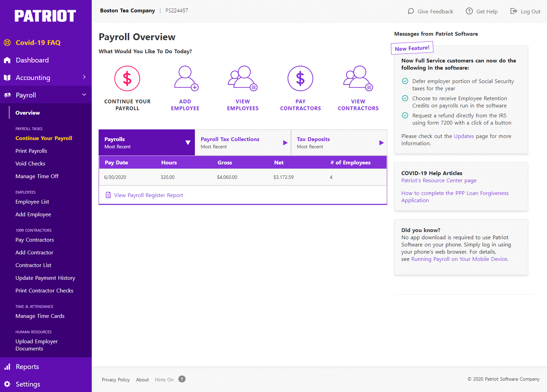Click the Log Out icon
The image size is (547, 392).
click(514, 11)
